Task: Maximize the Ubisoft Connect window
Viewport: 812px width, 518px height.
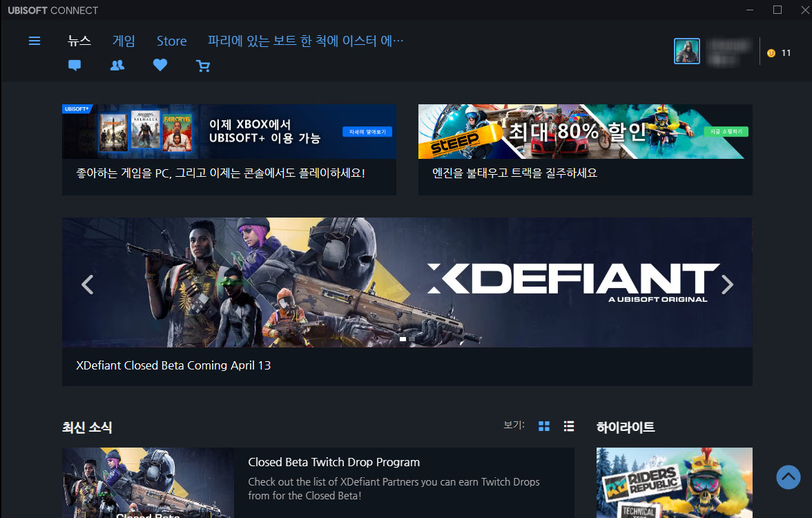Action: [777, 10]
